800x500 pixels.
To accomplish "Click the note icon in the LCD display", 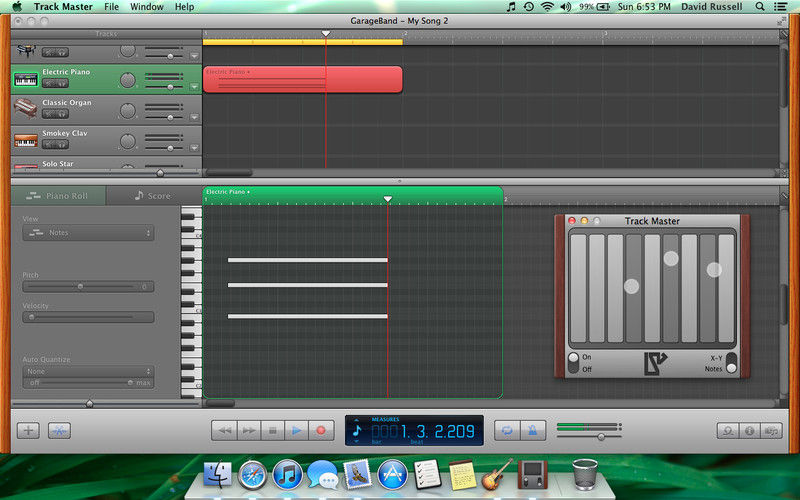I will [357, 431].
